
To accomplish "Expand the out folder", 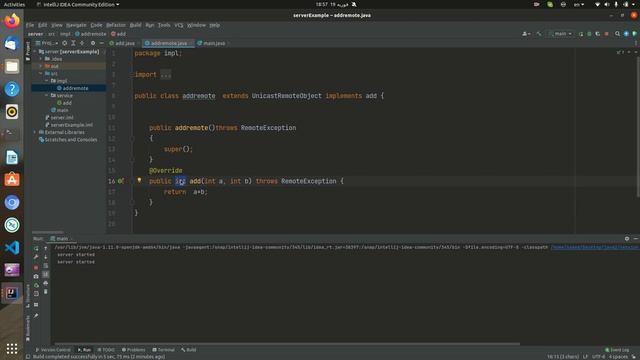I will pos(41,66).
